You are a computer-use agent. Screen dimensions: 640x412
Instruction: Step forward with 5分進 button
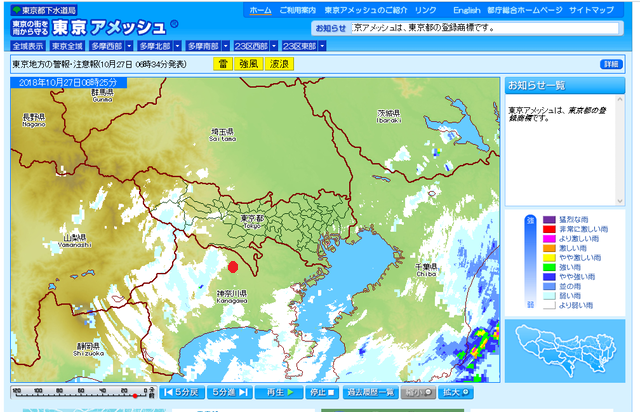(x=230, y=392)
